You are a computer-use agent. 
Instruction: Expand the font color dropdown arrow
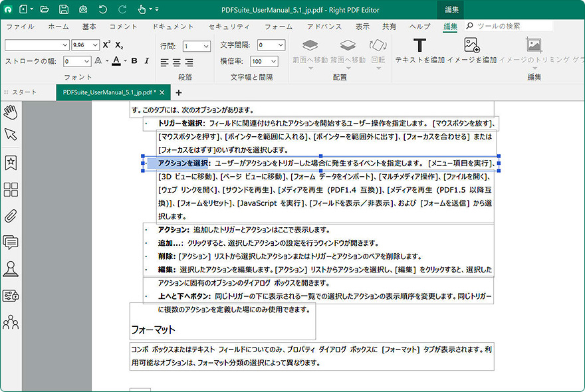click(126, 61)
